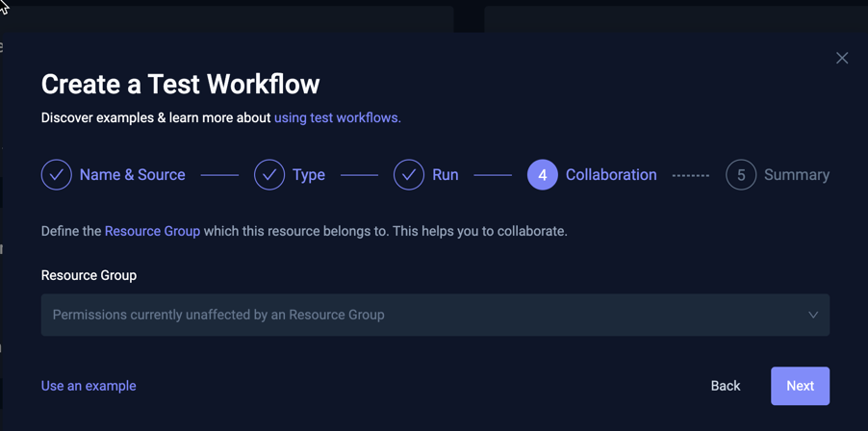
Task: Click the chevron arrow in Resource Group selector
Action: click(813, 315)
